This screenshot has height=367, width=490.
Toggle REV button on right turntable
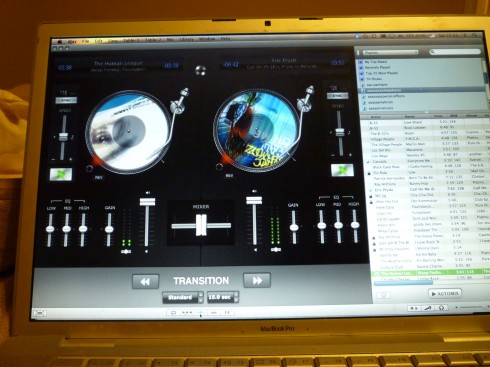229,175
